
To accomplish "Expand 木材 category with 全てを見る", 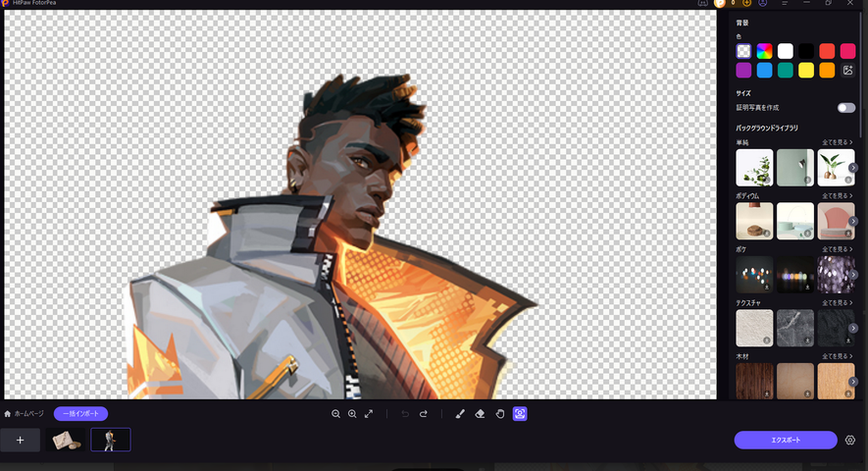I will click(837, 356).
